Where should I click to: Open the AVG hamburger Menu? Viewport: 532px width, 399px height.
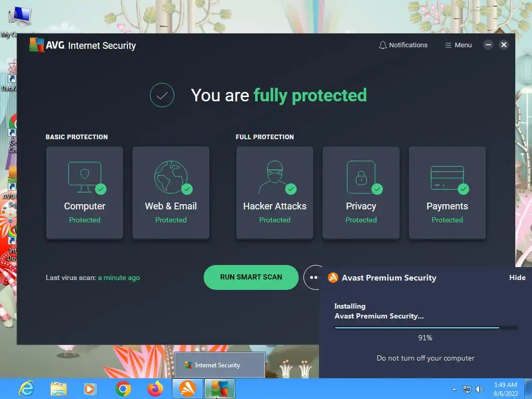(458, 45)
